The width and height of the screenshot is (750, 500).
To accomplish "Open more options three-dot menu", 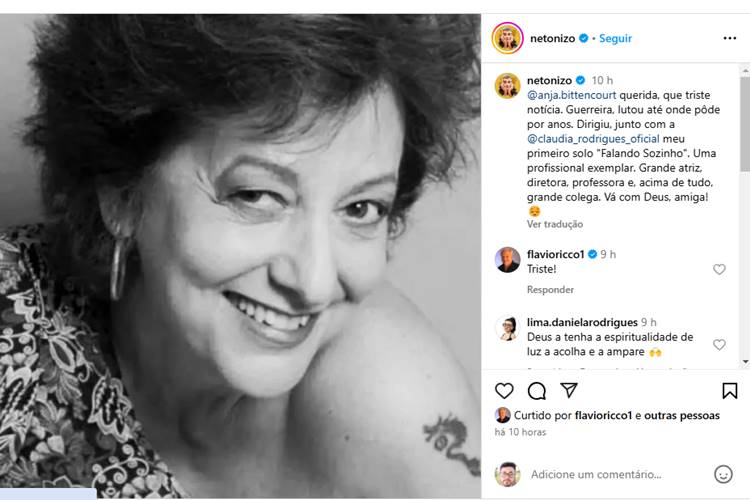I will 730,38.
